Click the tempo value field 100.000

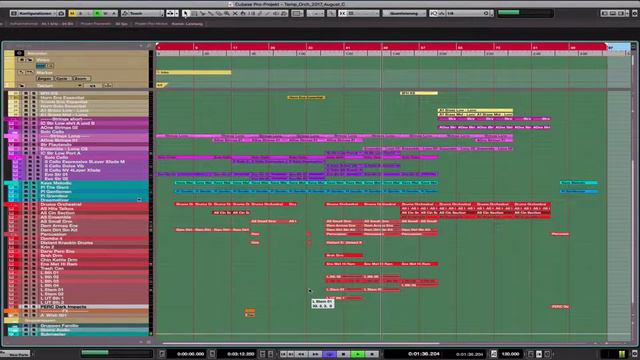pos(510,354)
